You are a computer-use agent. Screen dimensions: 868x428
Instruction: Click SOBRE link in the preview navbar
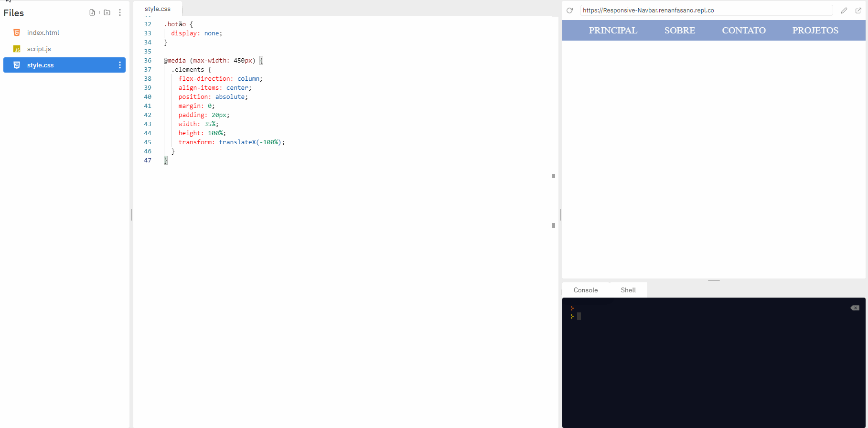coord(680,31)
